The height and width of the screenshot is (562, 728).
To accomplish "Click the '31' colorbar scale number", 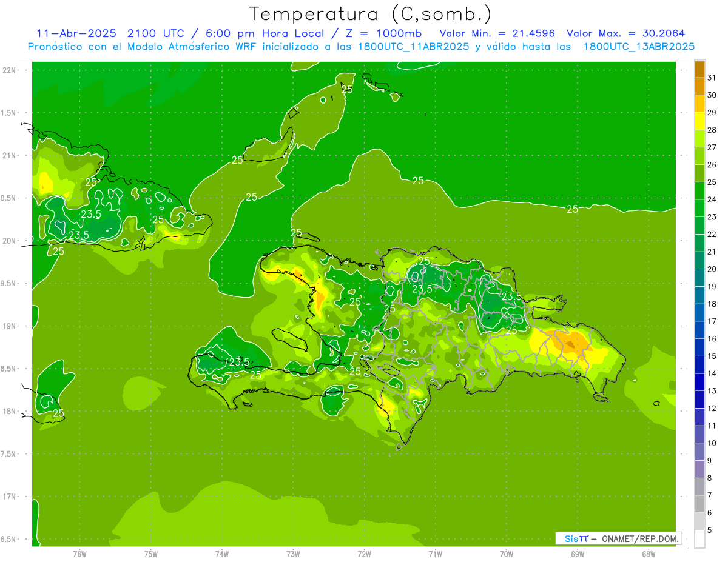I will pos(712,78).
